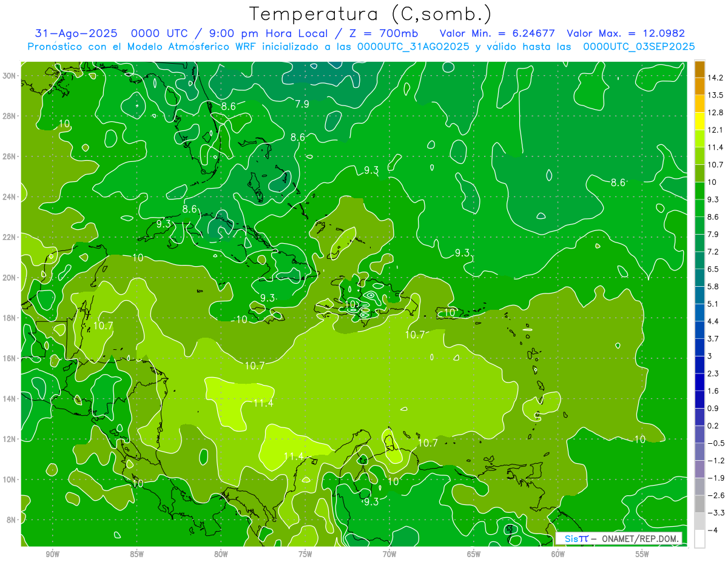
Task: Select the dark blue legend swatch between 2.3 and 1.6
Action: point(699,382)
